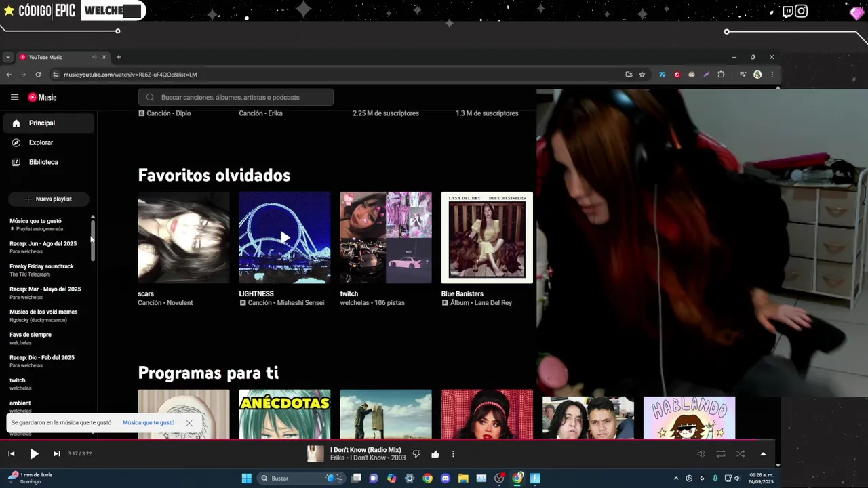Image resolution: width=868 pixels, height=488 pixels.
Task: Open Discord from the taskbar
Action: (x=445, y=479)
